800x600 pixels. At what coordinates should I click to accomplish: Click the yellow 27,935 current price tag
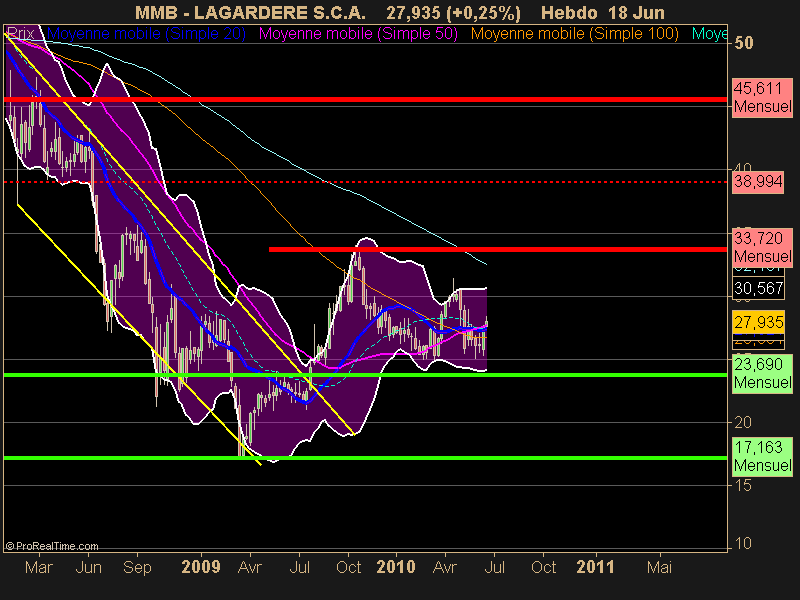pyautogui.click(x=758, y=322)
